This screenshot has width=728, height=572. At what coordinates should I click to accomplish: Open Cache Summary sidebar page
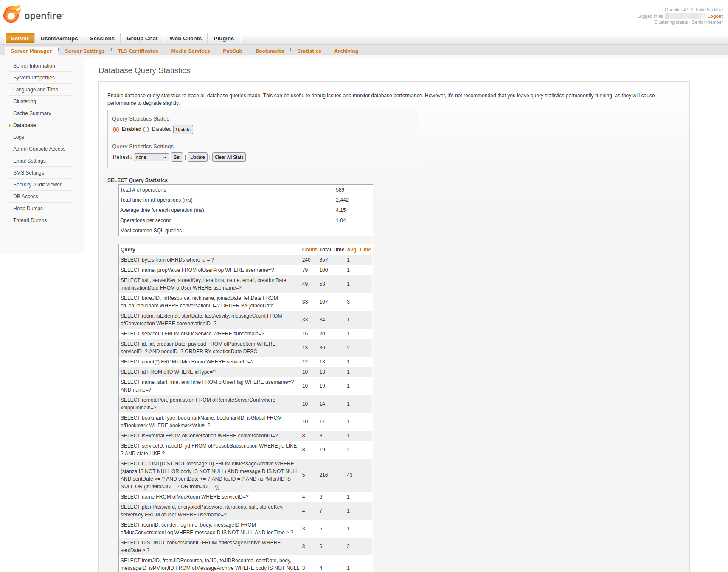[32, 113]
